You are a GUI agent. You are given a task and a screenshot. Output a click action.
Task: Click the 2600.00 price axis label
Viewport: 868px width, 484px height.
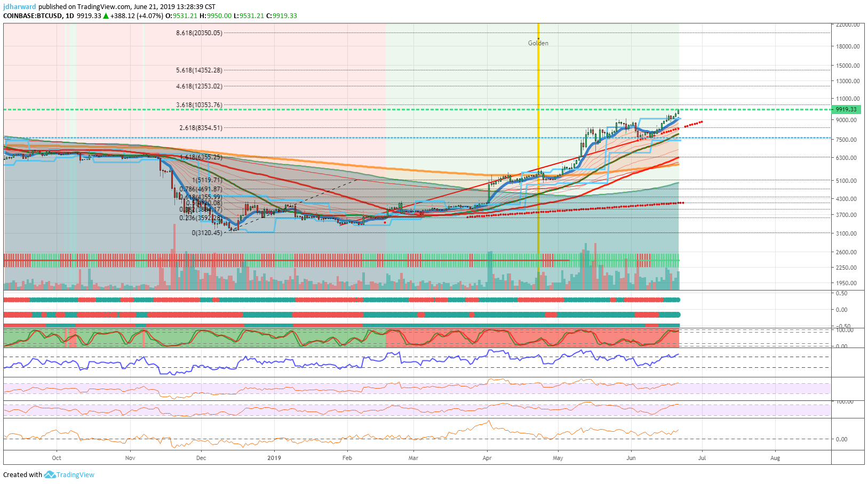pos(846,252)
